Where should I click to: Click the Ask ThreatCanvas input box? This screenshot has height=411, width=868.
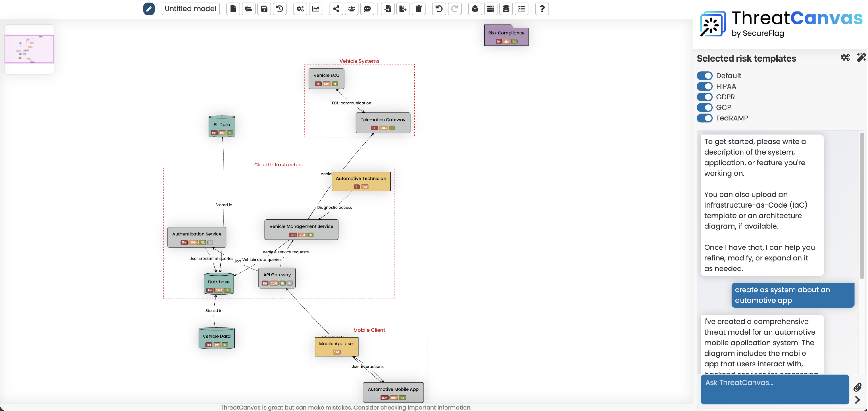click(774, 389)
